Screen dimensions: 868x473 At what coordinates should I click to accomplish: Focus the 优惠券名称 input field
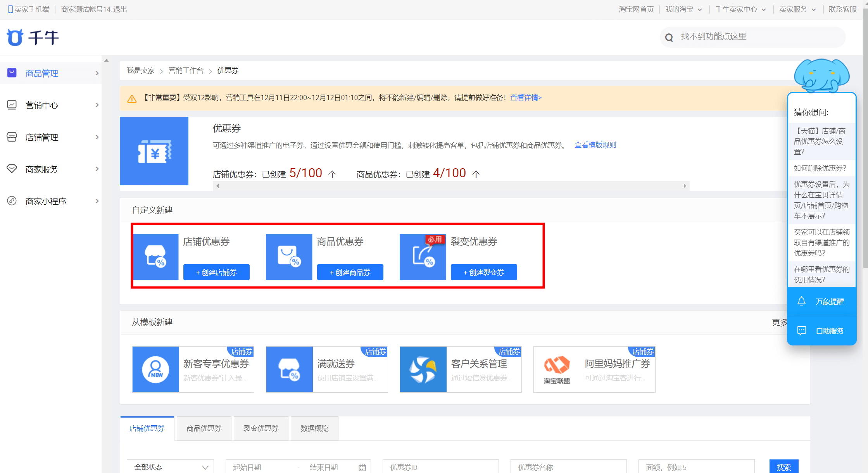[x=569, y=467]
